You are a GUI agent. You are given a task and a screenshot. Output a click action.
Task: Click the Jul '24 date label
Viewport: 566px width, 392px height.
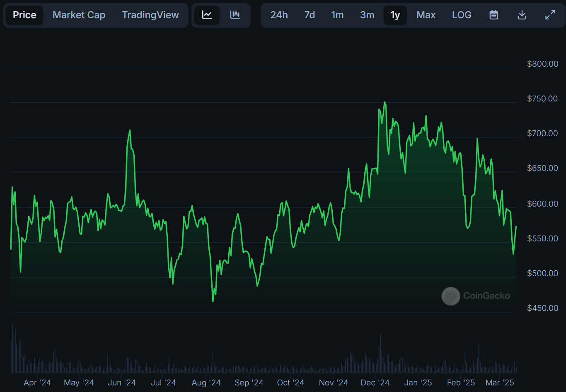[x=163, y=382]
